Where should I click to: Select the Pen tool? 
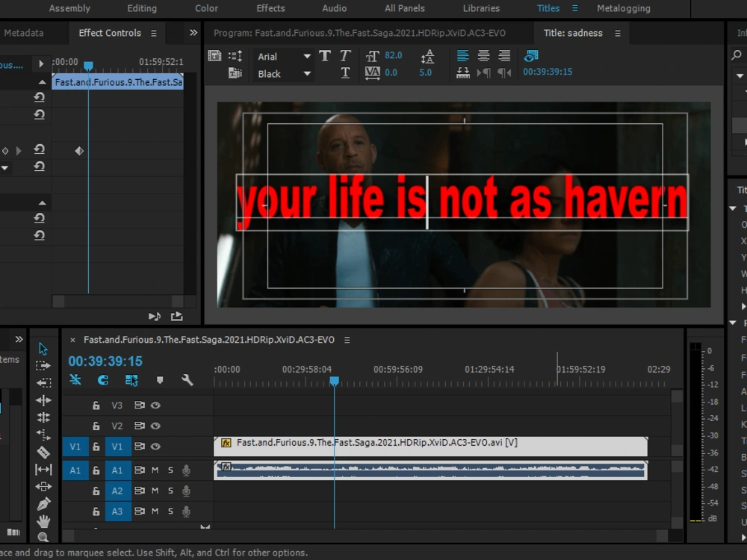tap(43, 504)
